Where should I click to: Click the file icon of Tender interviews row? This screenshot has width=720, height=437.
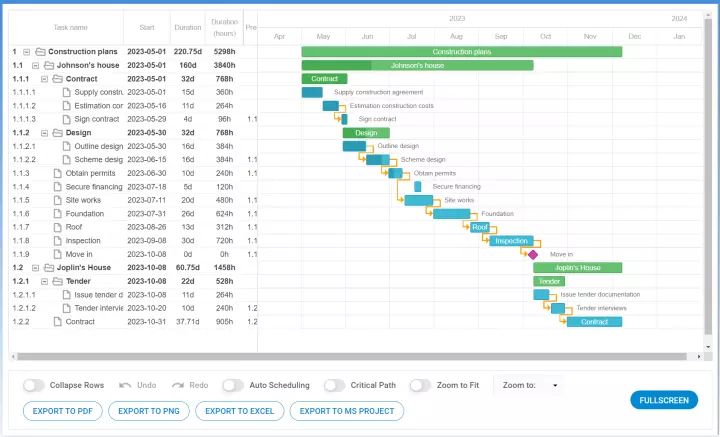click(x=67, y=308)
